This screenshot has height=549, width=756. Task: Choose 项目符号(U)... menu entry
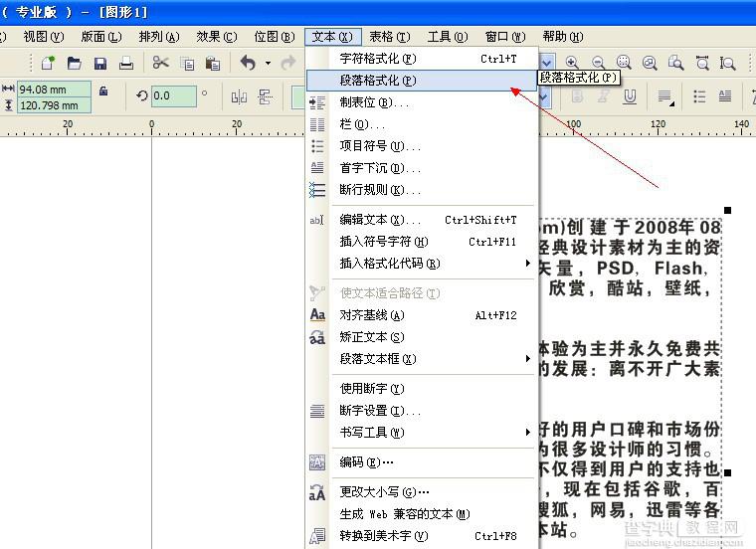click(x=422, y=146)
